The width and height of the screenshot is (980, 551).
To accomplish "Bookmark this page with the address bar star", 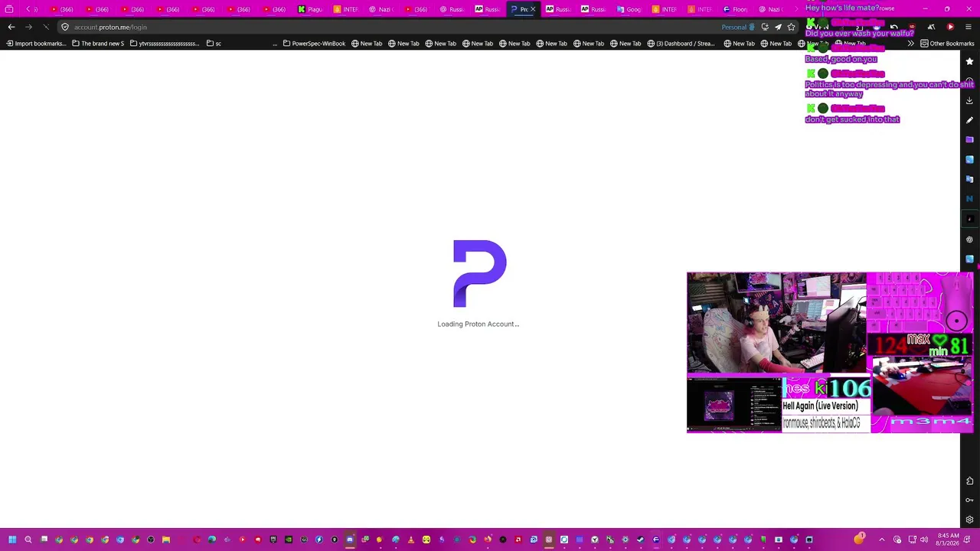I will tap(791, 27).
